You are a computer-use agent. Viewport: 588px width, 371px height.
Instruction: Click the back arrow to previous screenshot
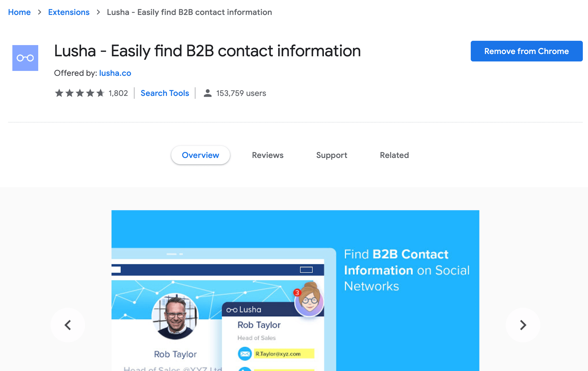(x=68, y=325)
